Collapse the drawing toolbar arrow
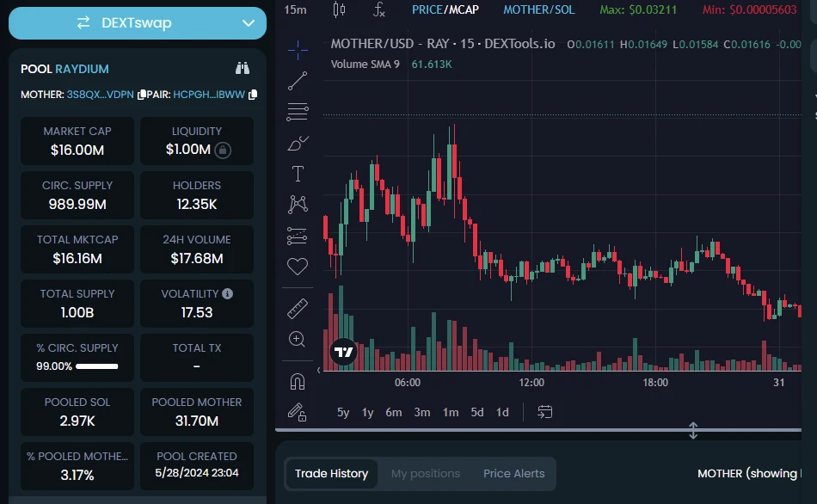817x504 pixels. 318,370
